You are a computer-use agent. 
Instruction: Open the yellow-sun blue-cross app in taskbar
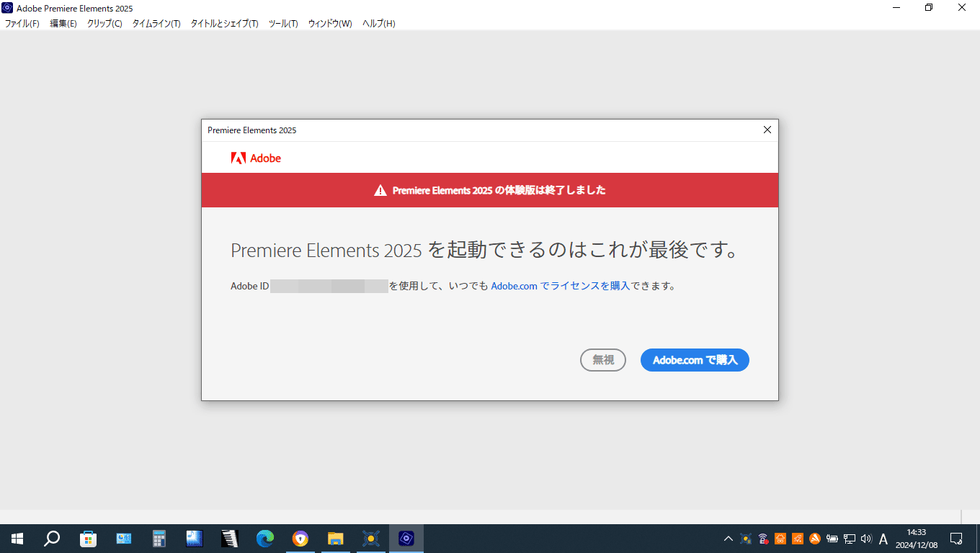click(371, 539)
